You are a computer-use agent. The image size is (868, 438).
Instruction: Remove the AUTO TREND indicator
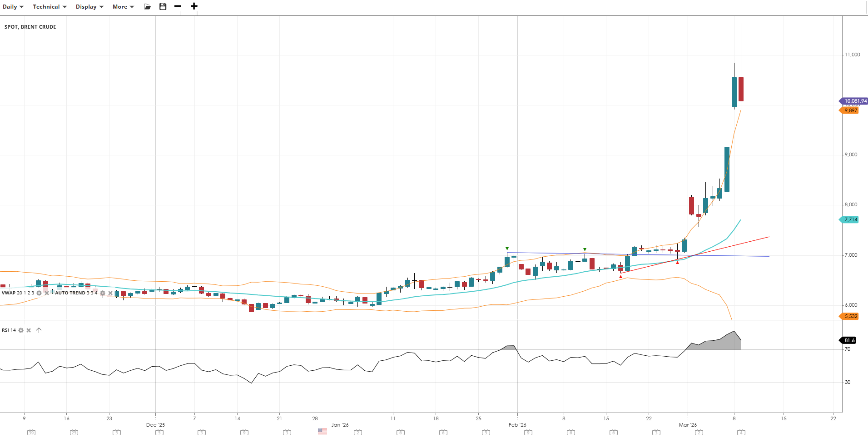tap(110, 293)
